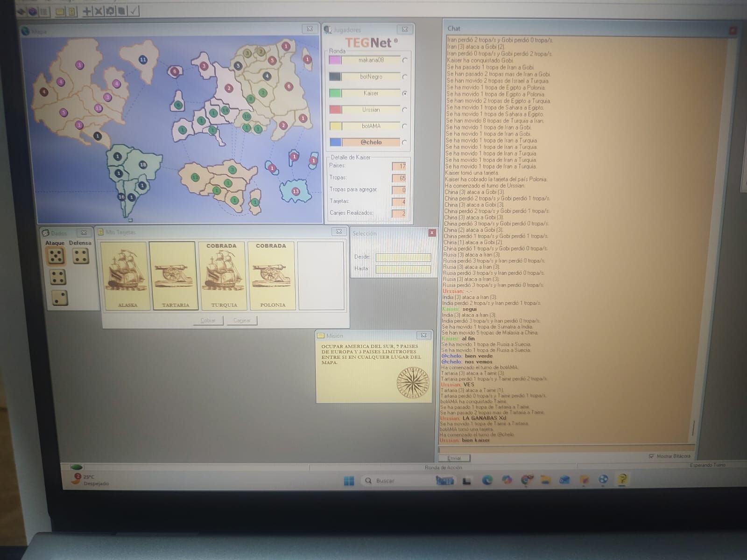Click the Desde field in Selección panel

[403, 257]
